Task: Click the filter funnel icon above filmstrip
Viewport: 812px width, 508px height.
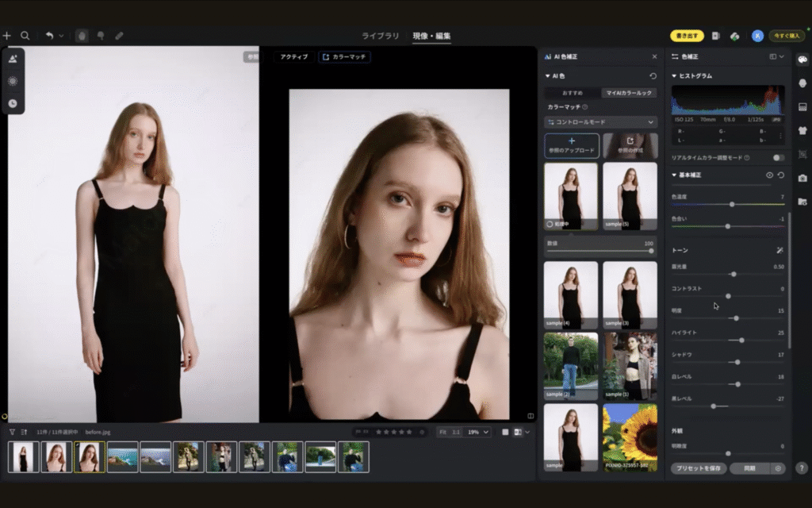Action: click(x=12, y=432)
